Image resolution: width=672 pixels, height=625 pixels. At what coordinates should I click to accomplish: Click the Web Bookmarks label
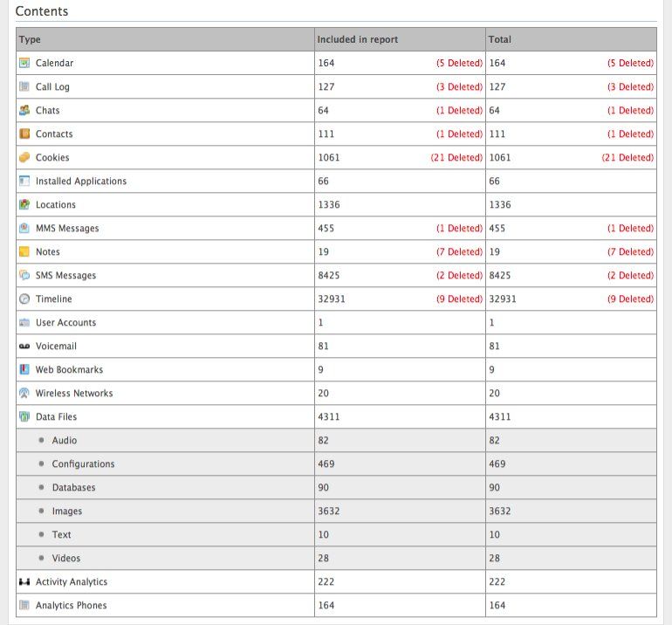coord(69,369)
